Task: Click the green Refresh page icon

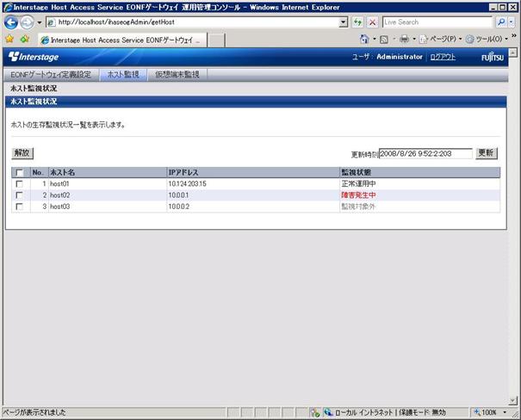Action: pyautogui.click(x=357, y=22)
